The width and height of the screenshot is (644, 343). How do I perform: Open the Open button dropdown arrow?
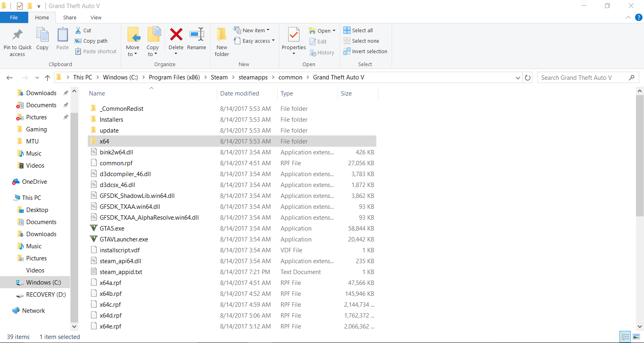(x=334, y=31)
